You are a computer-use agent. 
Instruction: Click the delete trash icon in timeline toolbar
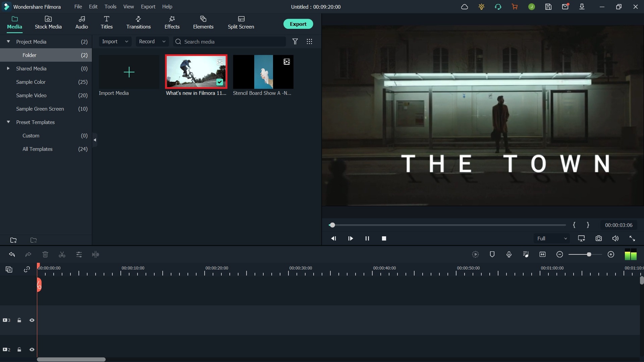pyautogui.click(x=45, y=255)
